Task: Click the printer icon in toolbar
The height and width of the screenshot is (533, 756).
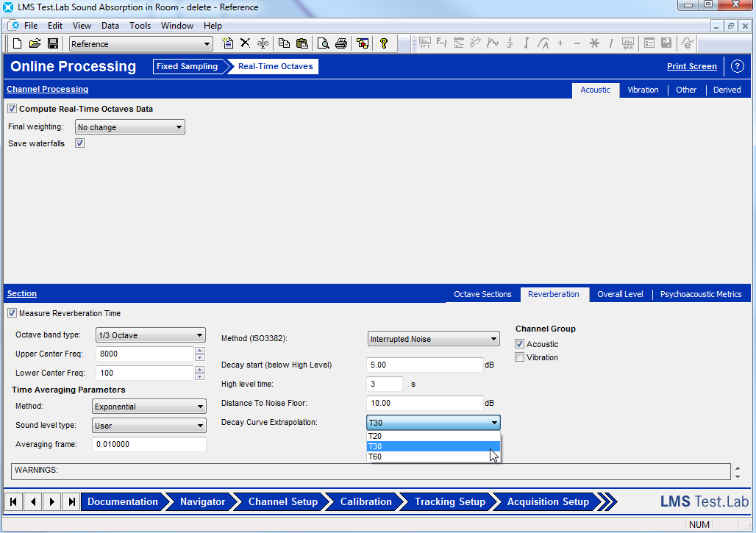Action: click(x=341, y=43)
